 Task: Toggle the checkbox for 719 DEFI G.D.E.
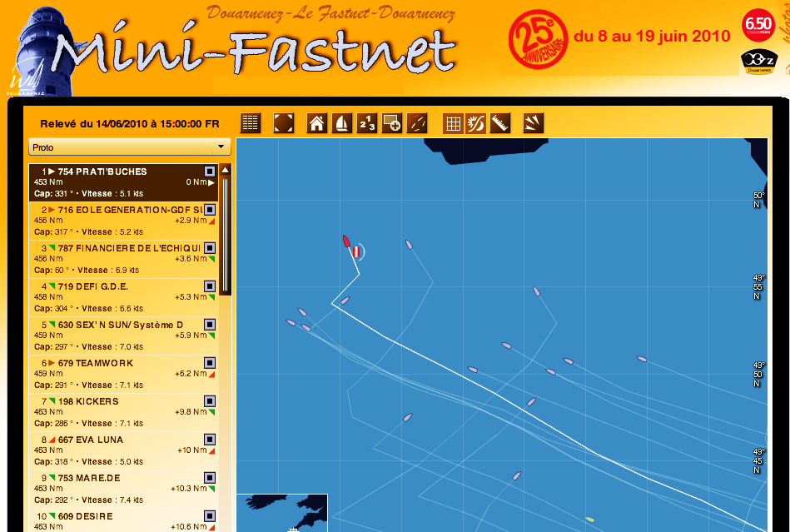click(x=210, y=286)
